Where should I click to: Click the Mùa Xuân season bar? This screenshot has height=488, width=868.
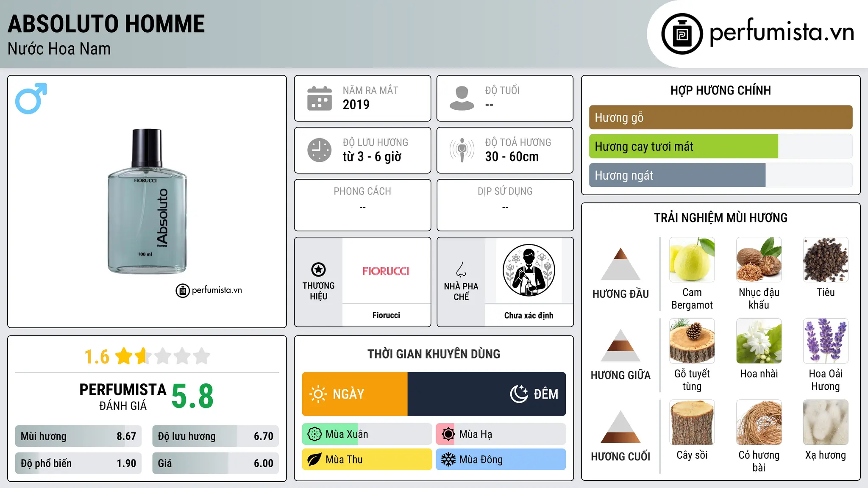coord(367,434)
